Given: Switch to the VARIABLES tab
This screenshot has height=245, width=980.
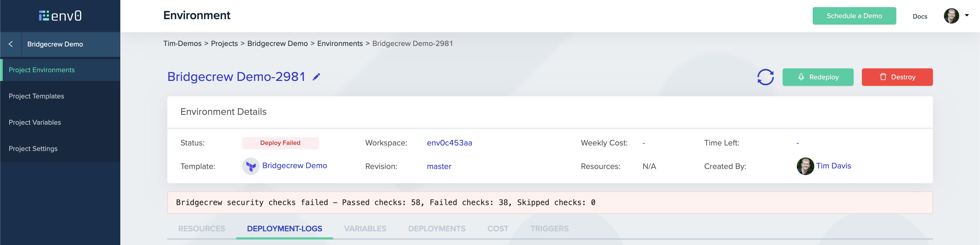Looking at the screenshot, I should click(x=365, y=229).
